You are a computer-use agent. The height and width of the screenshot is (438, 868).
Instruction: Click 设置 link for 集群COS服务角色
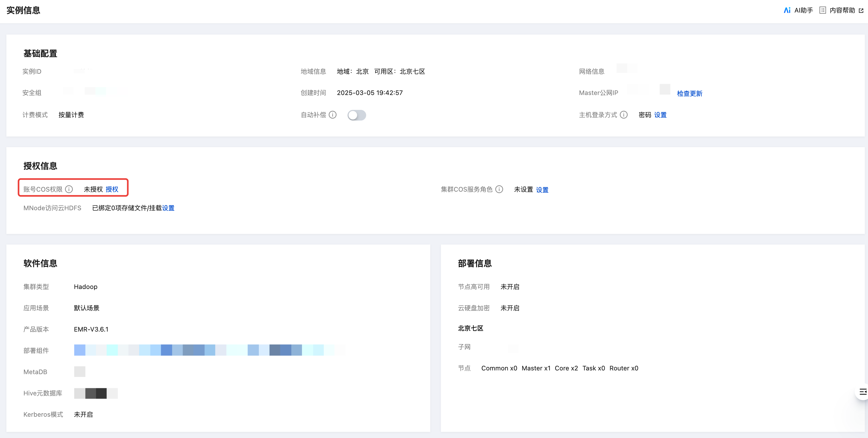tap(542, 190)
